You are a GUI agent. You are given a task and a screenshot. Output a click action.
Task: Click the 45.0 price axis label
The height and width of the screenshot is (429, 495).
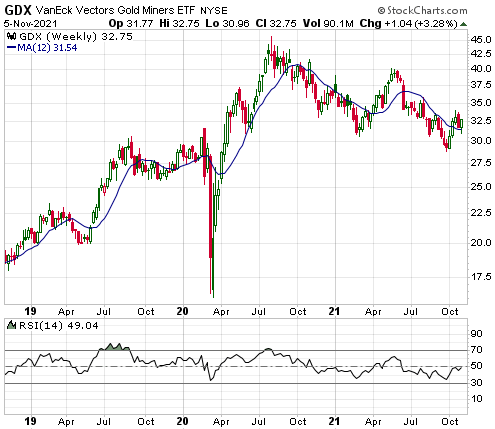pos(481,40)
